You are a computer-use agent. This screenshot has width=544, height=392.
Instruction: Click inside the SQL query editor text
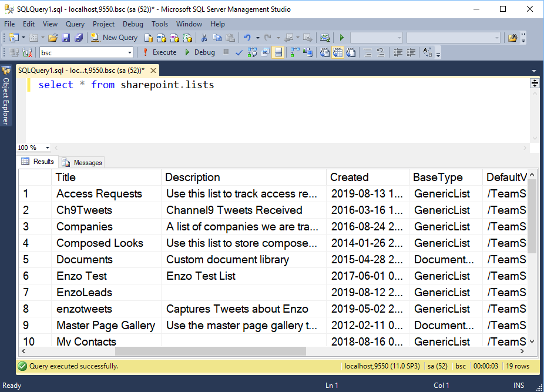126,85
